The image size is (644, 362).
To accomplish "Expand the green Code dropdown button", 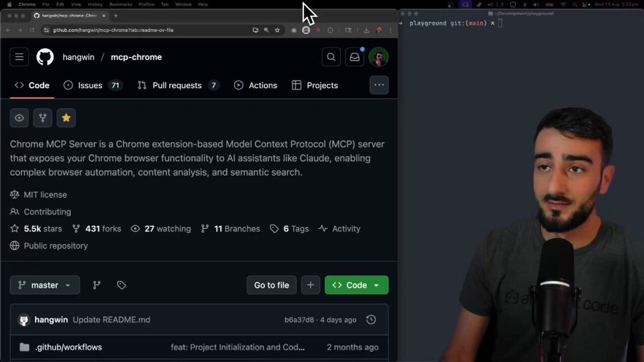I will point(356,285).
